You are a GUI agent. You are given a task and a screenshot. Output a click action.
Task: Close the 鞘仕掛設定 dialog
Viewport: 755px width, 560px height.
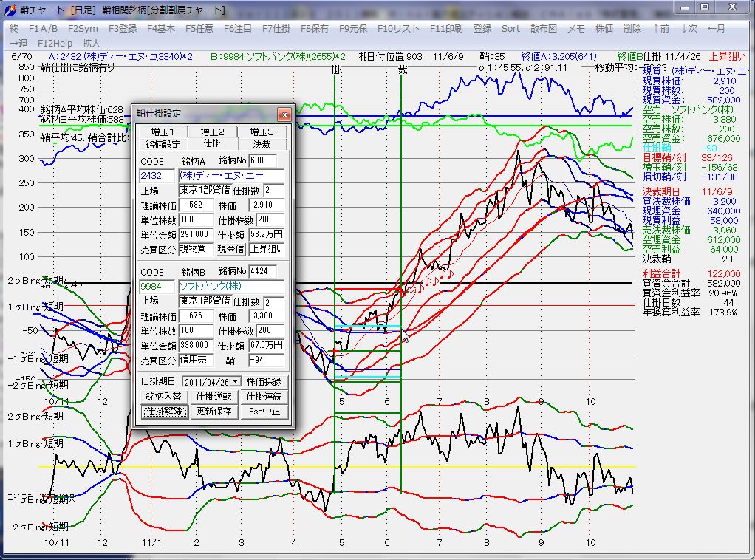point(284,114)
